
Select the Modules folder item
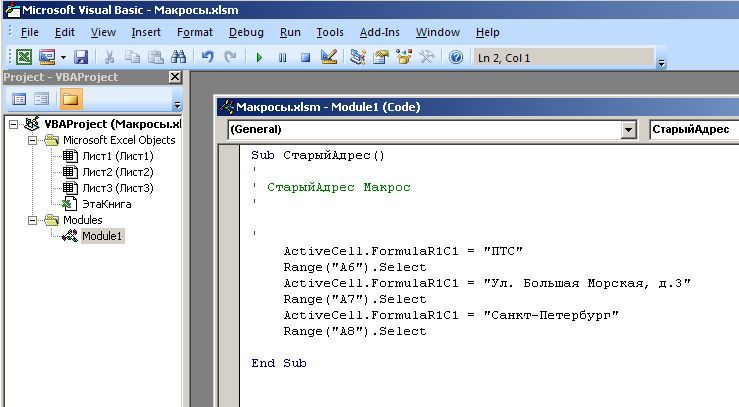click(x=82, y=220)
